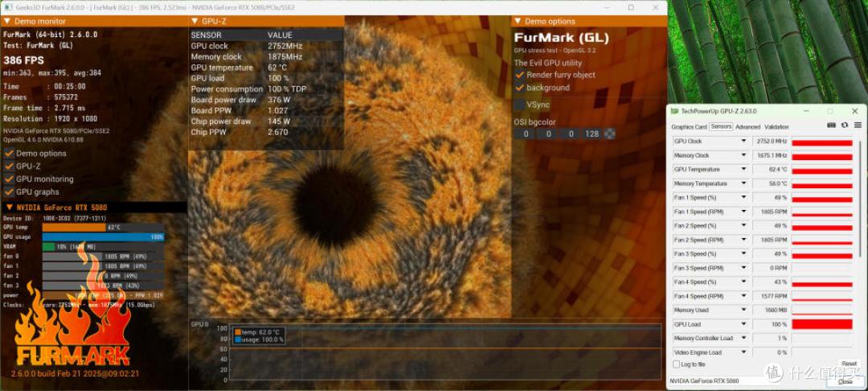Click the 1680 MB Memory Used value
868x391 pixels.
click(770, 310)
